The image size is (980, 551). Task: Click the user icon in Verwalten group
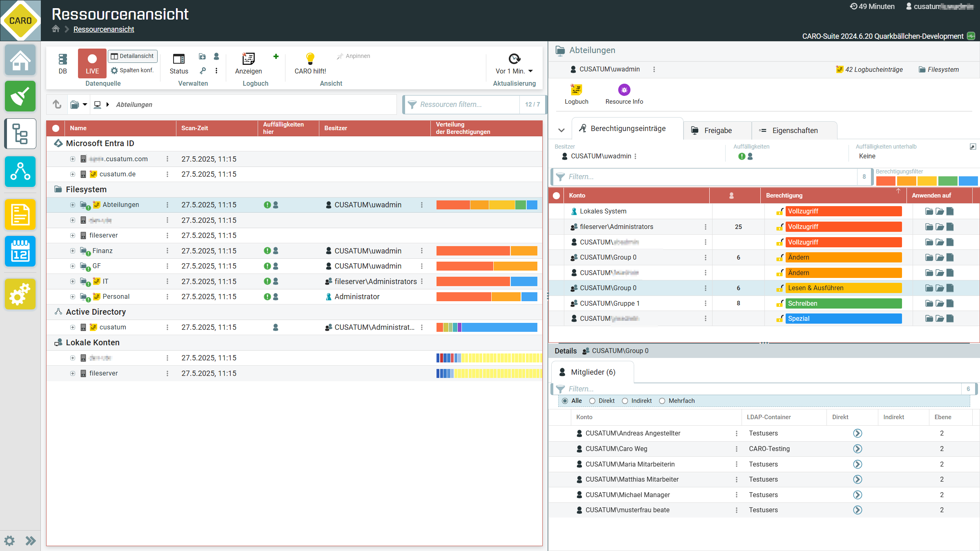[x=216, y=56]
